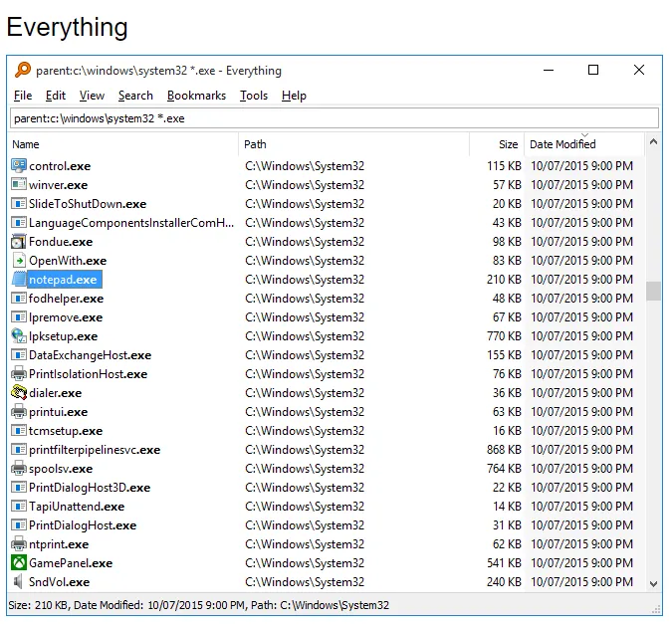Click the printui.exe printer icon
The width and height of the screenshot is (672, 624).
(19, 412)
